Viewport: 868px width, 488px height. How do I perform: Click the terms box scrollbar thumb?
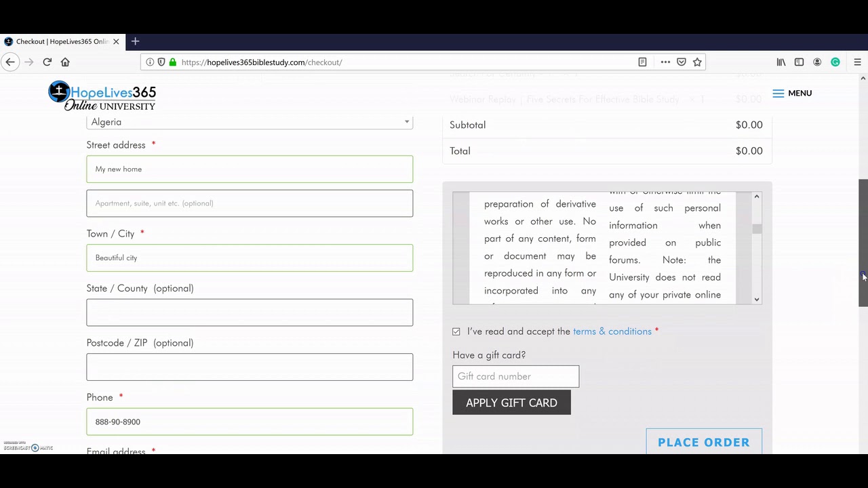coord(757,229)
